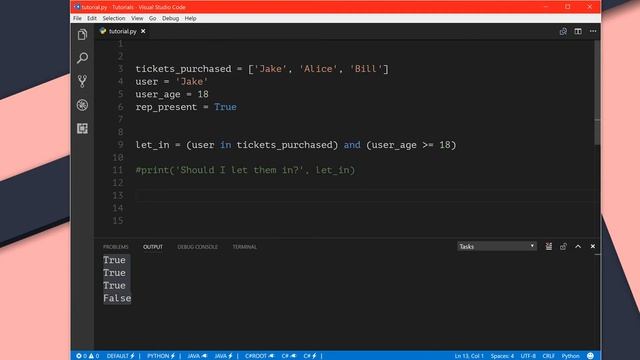
Task: Click the VS Code logo in title bar
Action: [x=77, y=7]
